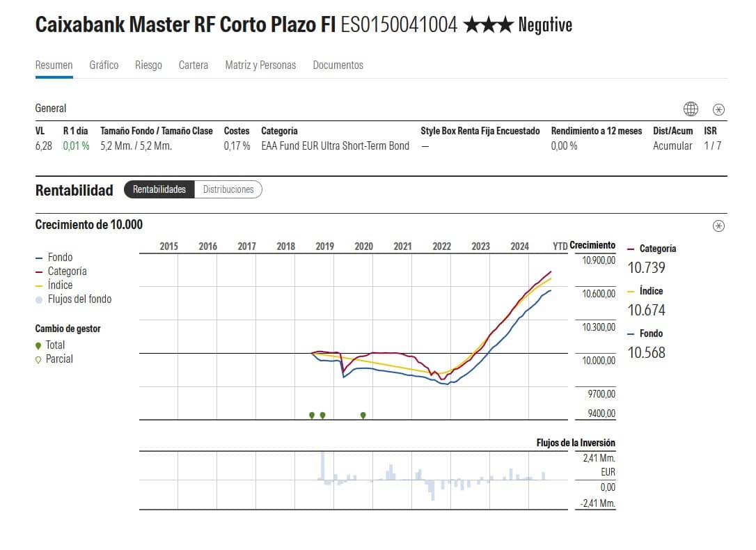The width and height of the screenshot is (756, 550).
Task: Click the three-star rating in the title
Action: [x=488, y=24]
